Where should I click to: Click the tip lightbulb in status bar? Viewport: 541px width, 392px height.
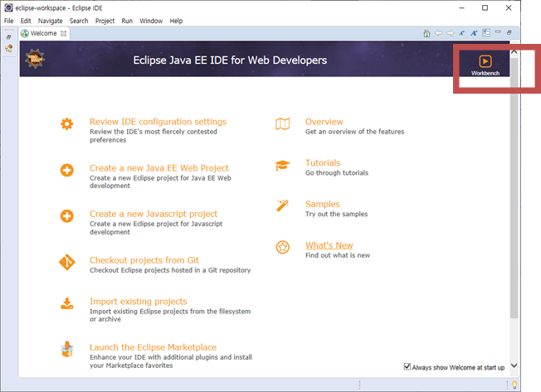(x=514, y=385)
